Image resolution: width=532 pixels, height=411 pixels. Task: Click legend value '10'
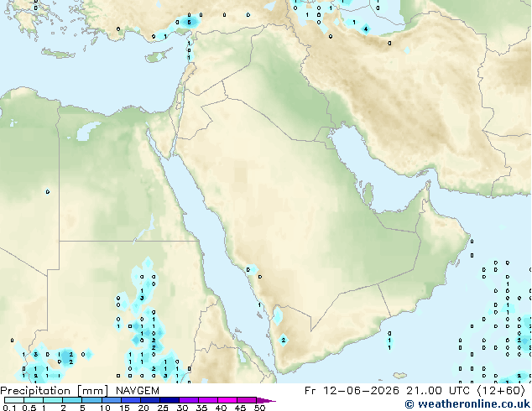[105, 408]
